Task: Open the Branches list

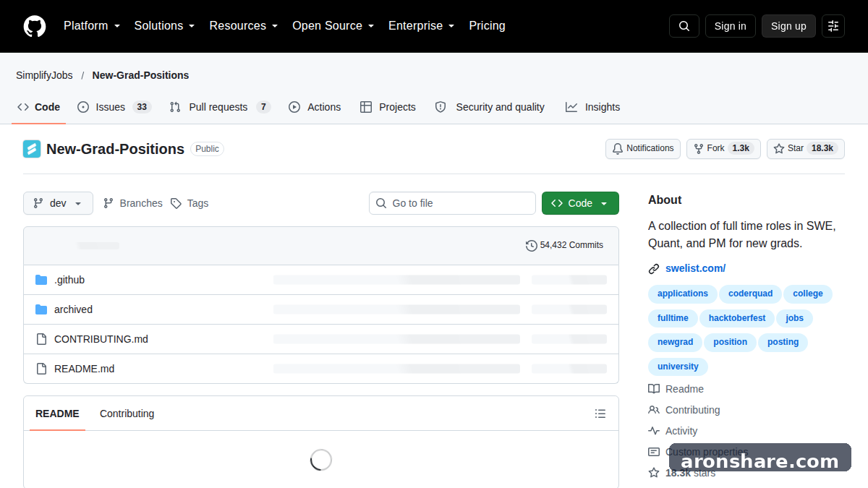Action: coord(133,203)
